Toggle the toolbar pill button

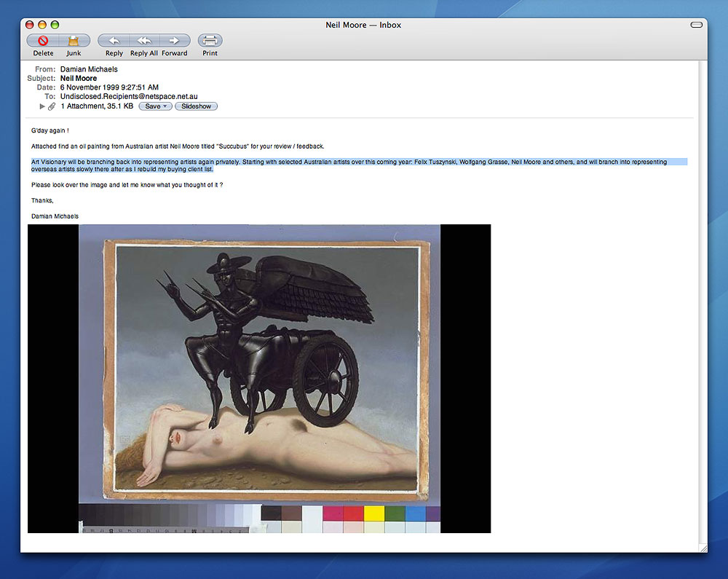click(x=697, y=25)
